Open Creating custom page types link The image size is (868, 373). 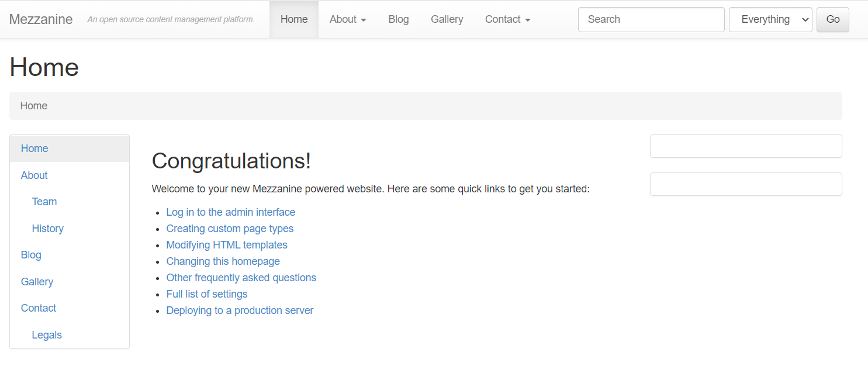(x=230, y=229)
